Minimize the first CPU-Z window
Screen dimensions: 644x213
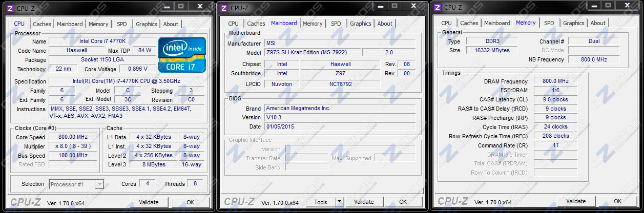pos(166,6)
